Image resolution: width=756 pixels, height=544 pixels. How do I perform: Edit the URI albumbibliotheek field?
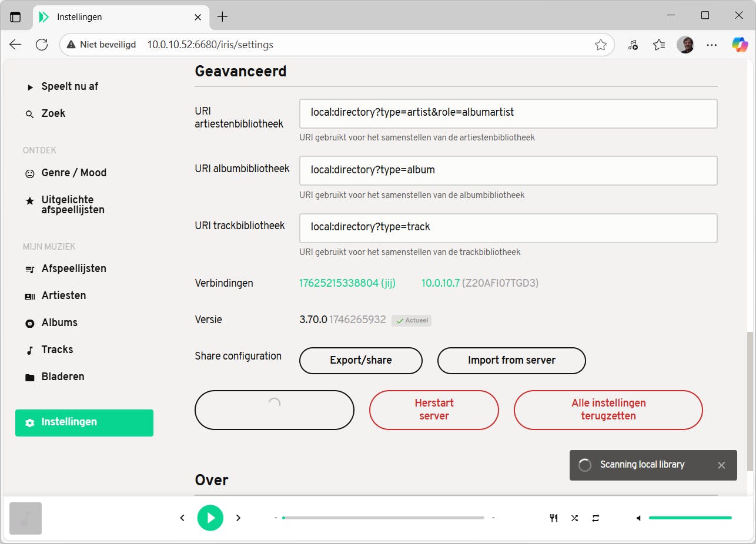tap(509, 170)
